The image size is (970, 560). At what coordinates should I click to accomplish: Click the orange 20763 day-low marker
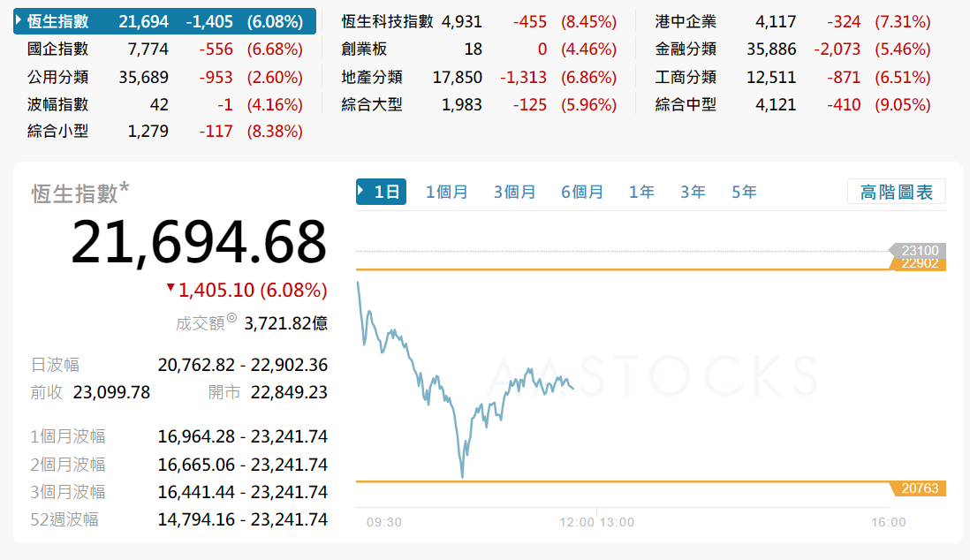point(919,488)
